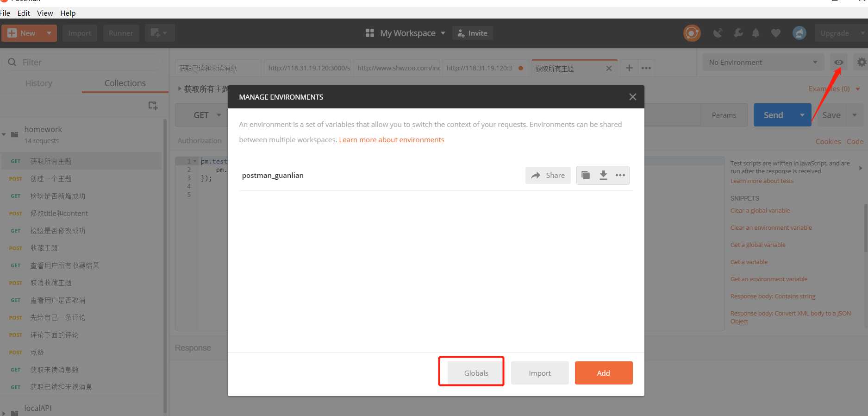Click the sync status icon in header
Image resolution: width=868 pixels, height=416 pixels.
coord(692,33)
